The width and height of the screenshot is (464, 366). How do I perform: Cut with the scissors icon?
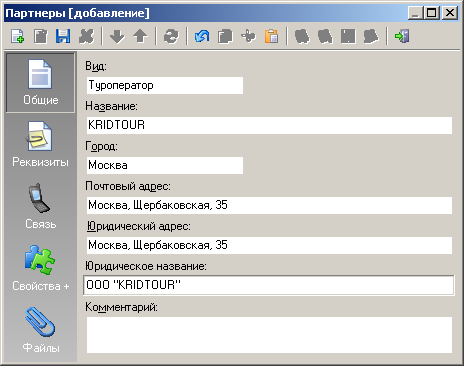point(249,36)
